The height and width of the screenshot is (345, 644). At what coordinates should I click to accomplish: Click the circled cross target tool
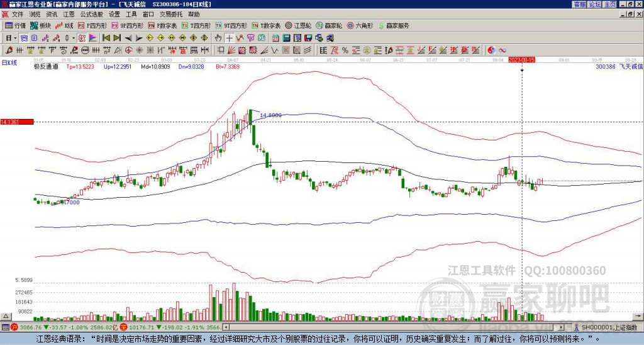[128, 50]
